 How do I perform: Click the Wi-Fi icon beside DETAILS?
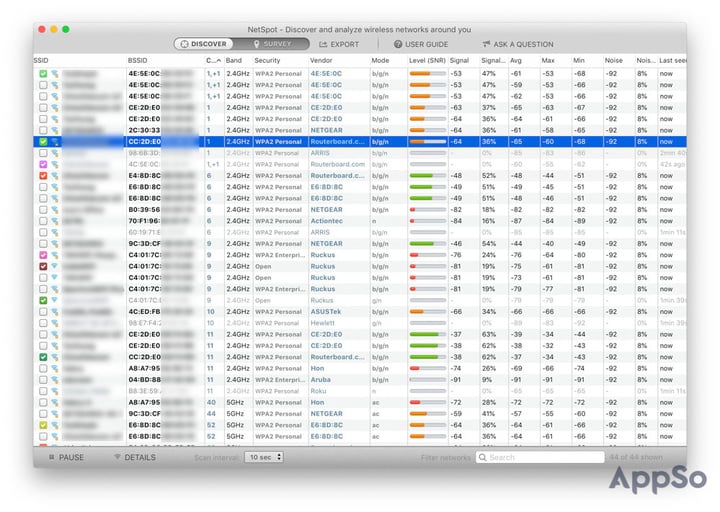pos(118,457)
